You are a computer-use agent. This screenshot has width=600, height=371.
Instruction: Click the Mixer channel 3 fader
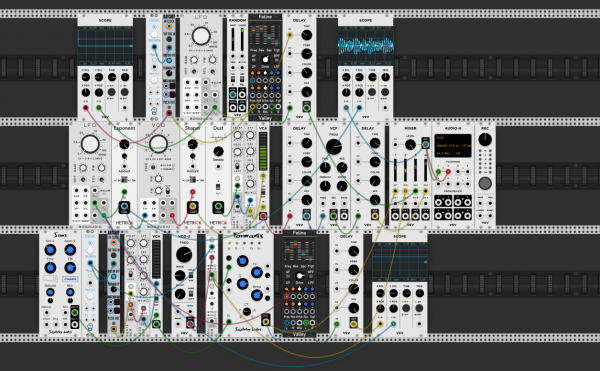(416, 171)
